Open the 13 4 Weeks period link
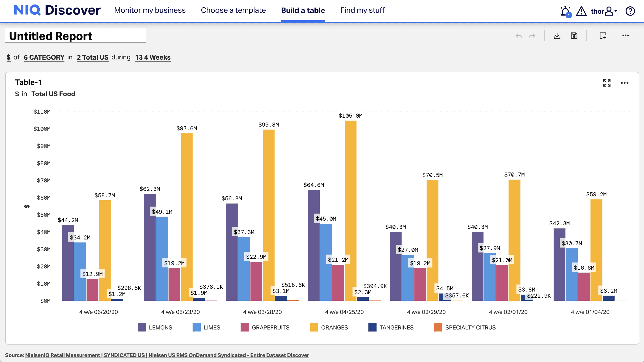 (x=153, y=58)
